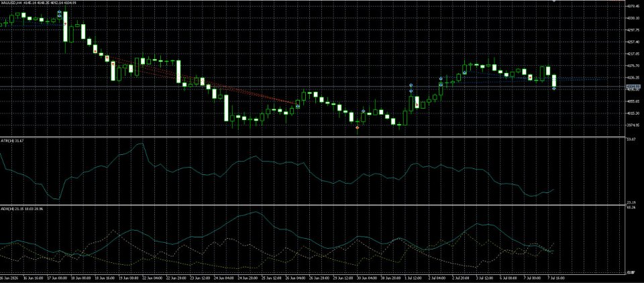The width and height of the screenshot is (644, 283).
Task: Select blue arrow on candle above 2 Jul 20:00
Action: (x=464, y=73)
